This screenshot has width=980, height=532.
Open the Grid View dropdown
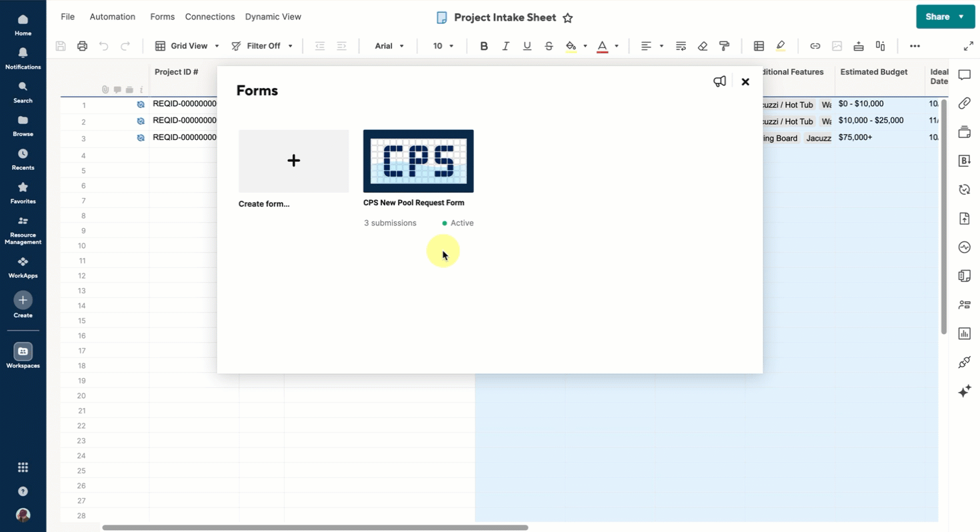pos(187,46)
